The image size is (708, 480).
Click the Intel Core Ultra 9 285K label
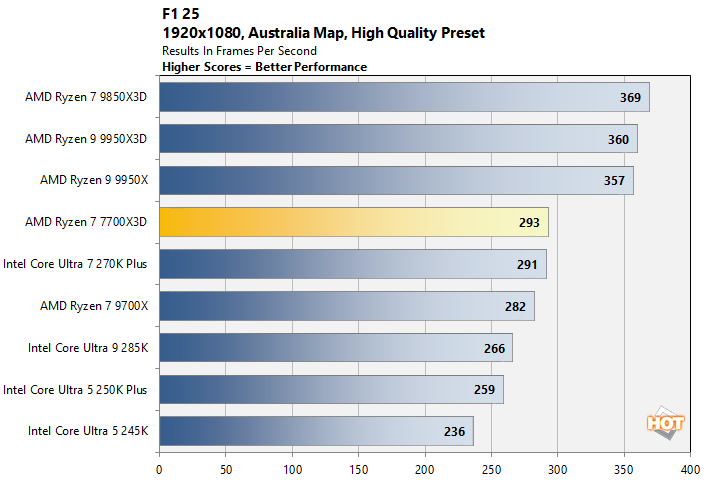(88, 348)
